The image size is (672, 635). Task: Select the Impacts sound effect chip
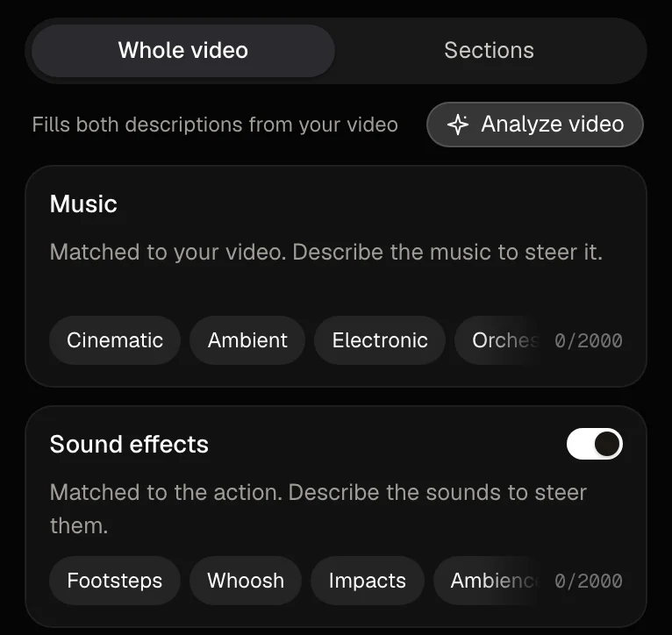point(368,581)
